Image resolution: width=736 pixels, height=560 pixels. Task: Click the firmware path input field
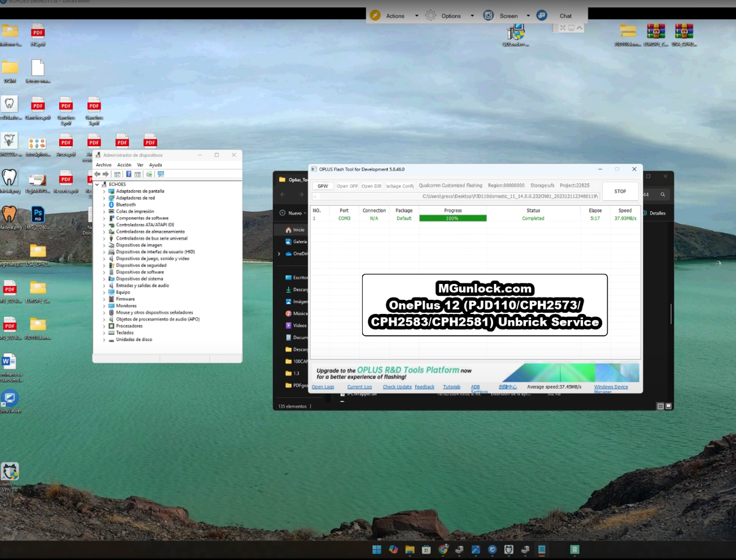coord(456,196)
